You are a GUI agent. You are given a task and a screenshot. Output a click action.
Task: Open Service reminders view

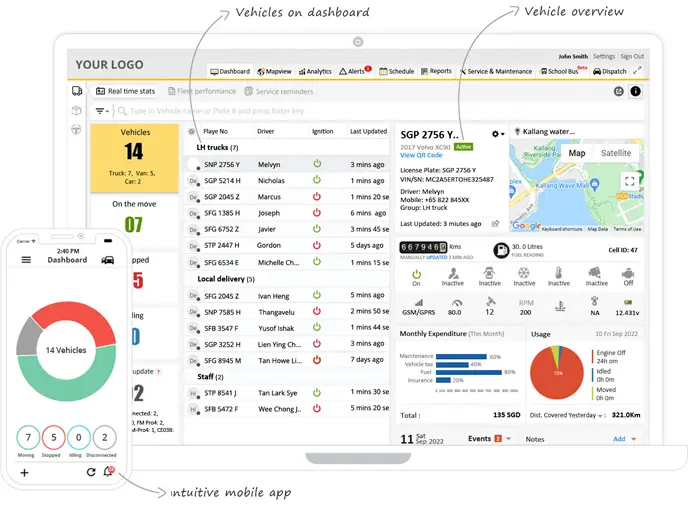[x=279, y=91]
